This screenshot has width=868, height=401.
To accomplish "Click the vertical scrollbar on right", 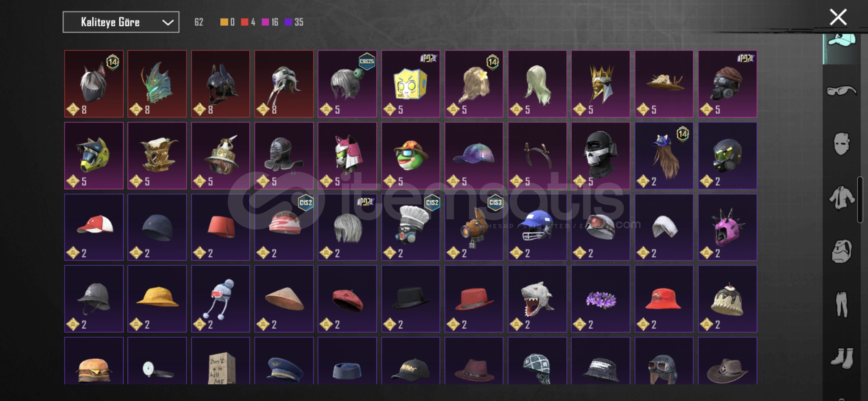I will click(x=860, y=200).
